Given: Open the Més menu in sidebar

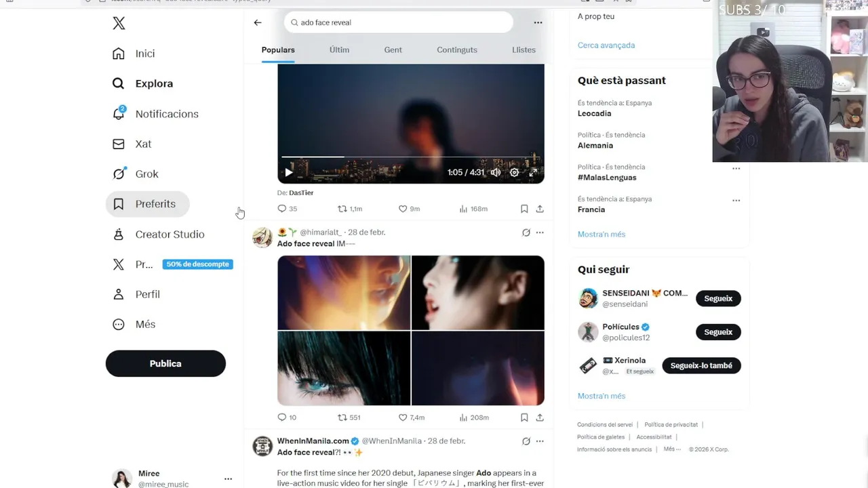Looking at the screenshot, I should pos(134,324).
